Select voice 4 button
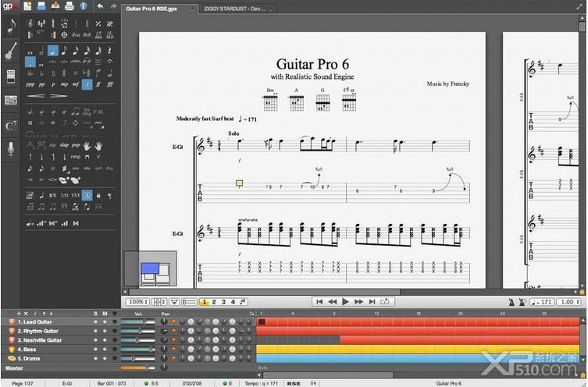This screenshot has height=387, width=588. (x=233, y=302)
